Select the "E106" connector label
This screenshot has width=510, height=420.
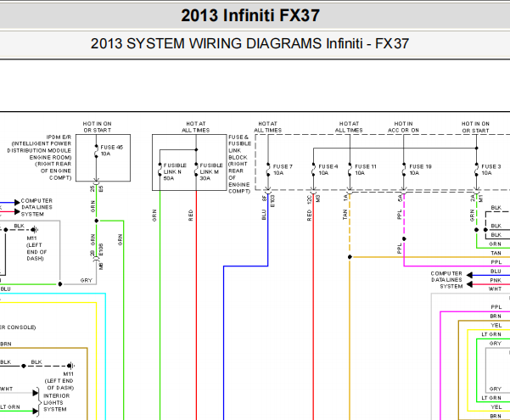(101, 249)
